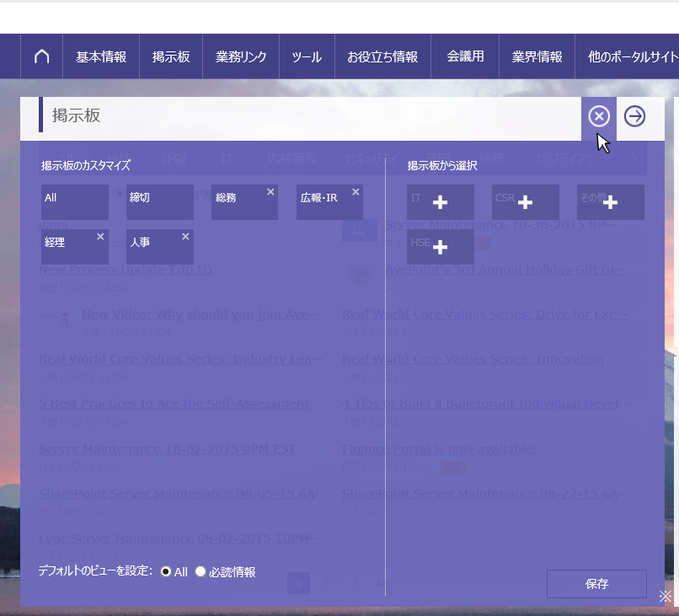Add the IT category with plus
Viewport: 679px width, 616px height.
[440, 202]
